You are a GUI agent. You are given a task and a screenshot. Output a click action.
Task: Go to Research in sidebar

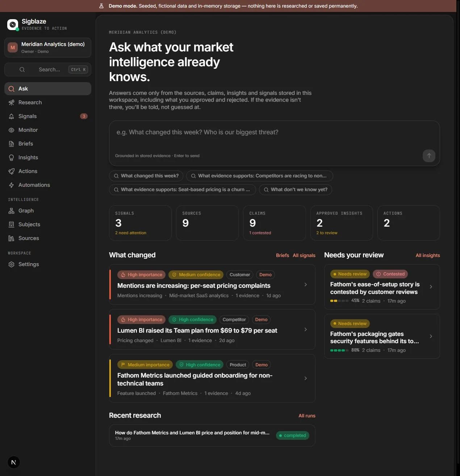[48, 102]
